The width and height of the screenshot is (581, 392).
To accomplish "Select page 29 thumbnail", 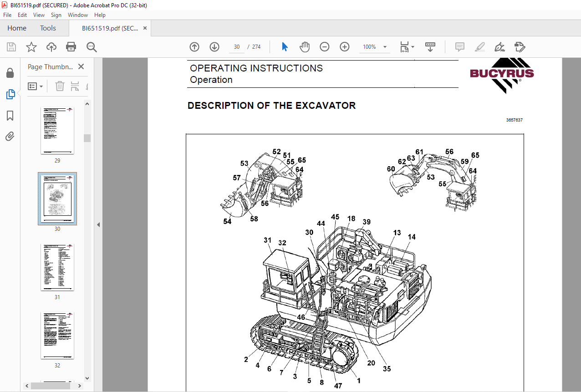I will [57, 131].
